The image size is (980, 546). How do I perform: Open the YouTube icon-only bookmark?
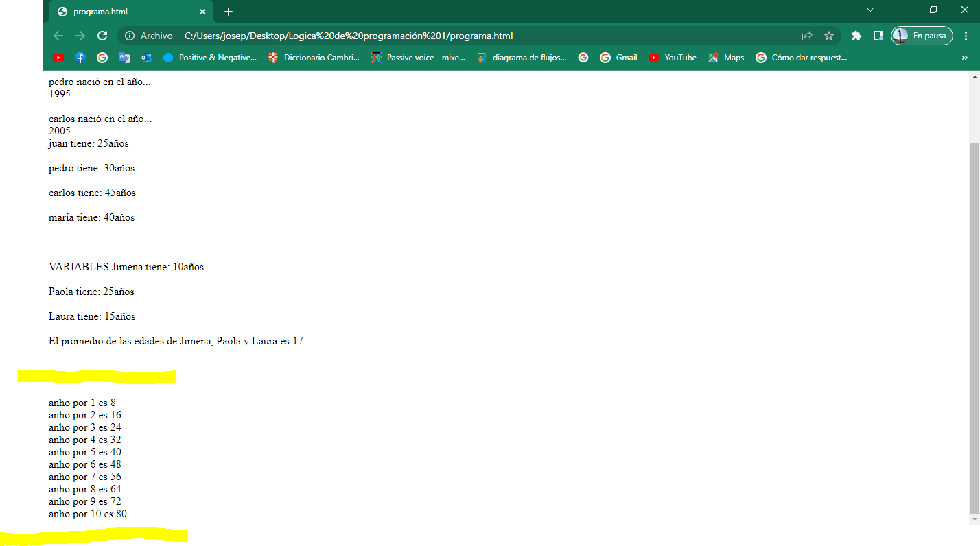(58, 58)
